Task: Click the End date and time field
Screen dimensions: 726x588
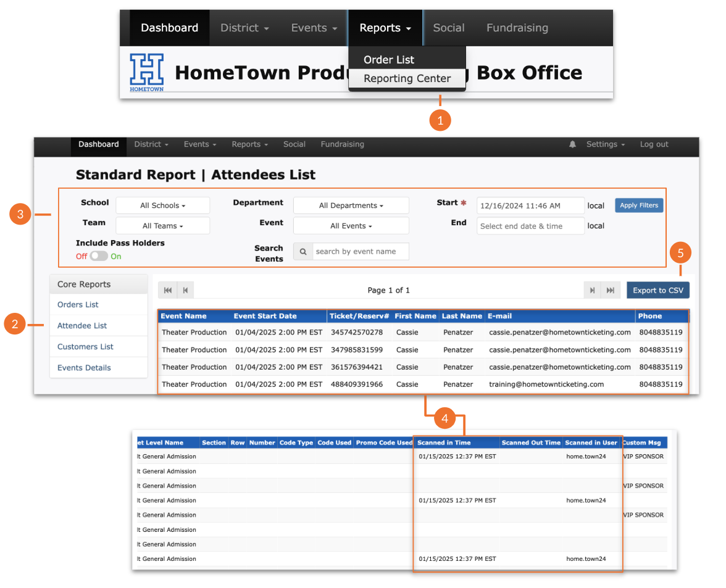Action: click(530, 226)
